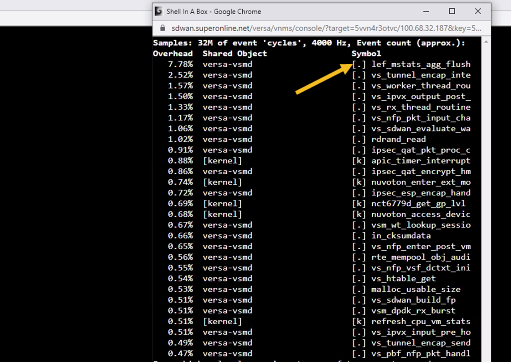Click the Shell In A Box favicon icon
The width and height of the screenshot is (511, 362).
pyautogui.click(x=159, y=11)
